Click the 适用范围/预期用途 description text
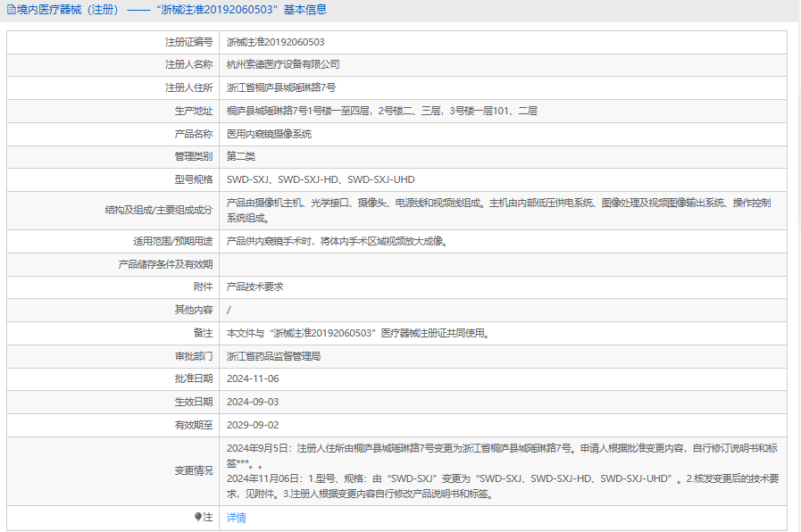The image size is (801, 532). tap(336, 241)
